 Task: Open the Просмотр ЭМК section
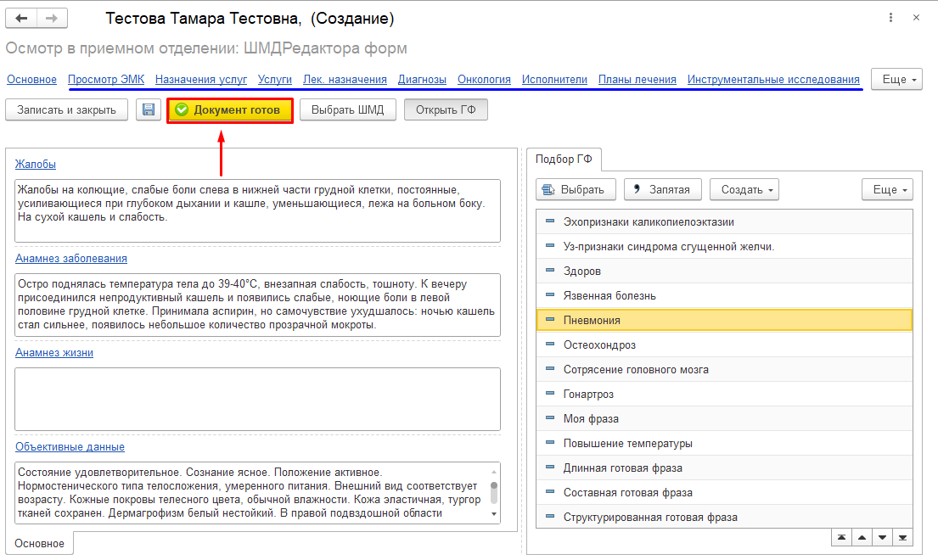[106, 80]
